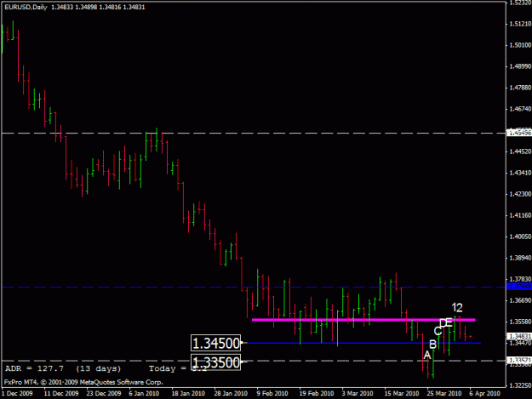Click the 1.33571 level price tag
532x399 pixels.
click(519, 361)
